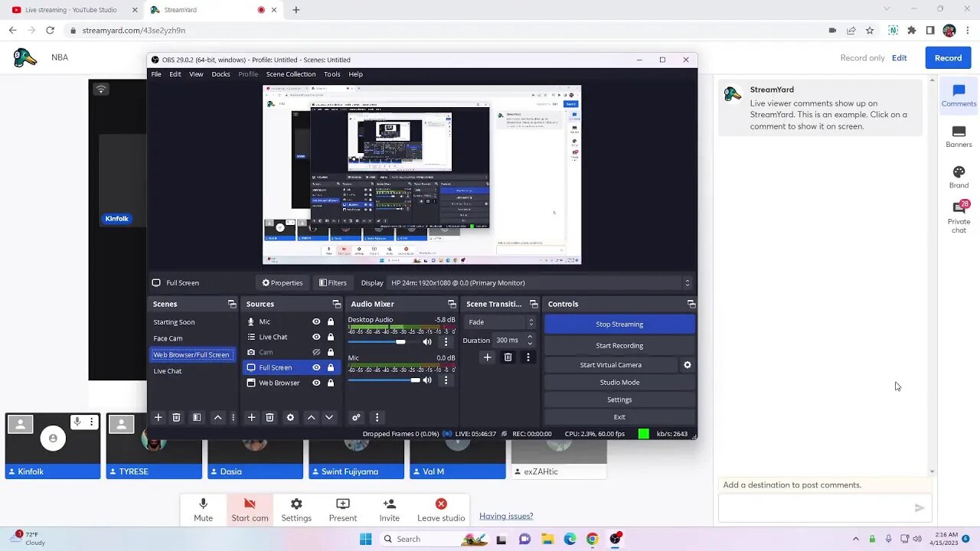This screenshot has width=980, height=551.
Task: Toggle lock on Live Chat source
Action: click(331, 337)
